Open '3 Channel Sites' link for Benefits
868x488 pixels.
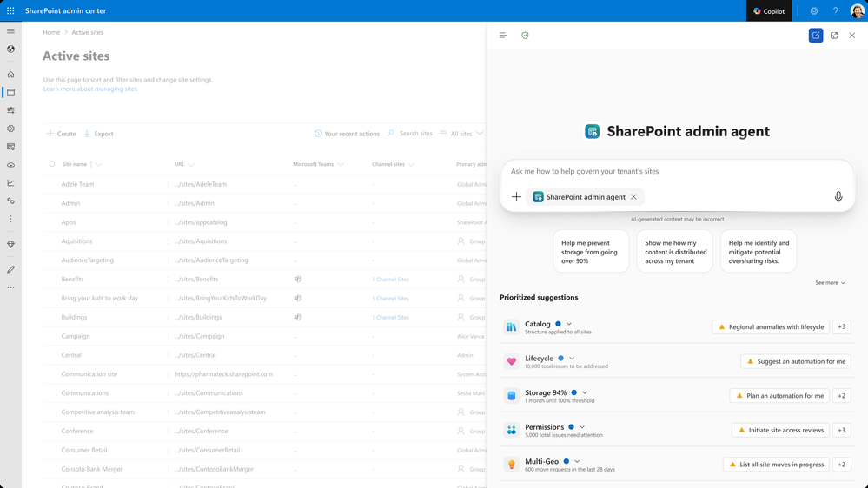(390, 280)
